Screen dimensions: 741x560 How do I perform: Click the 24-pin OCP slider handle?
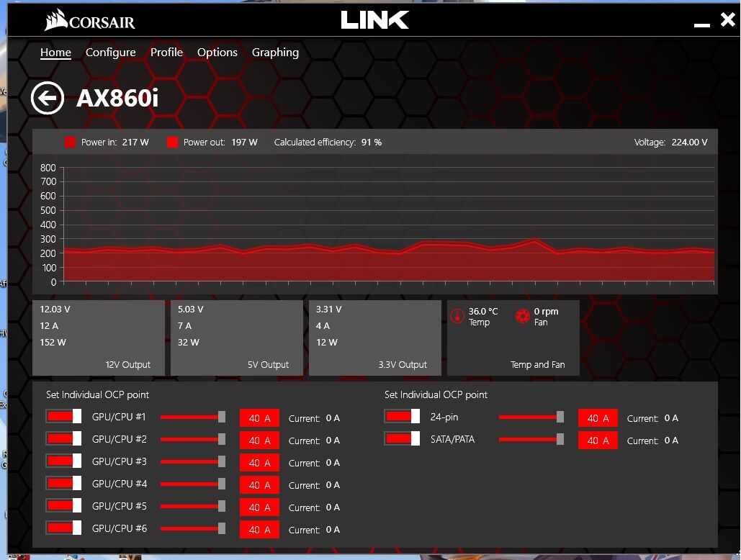[560, 417]
